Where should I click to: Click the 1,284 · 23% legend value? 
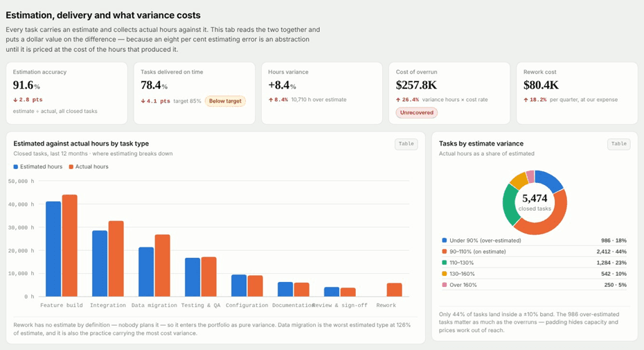click(x=611, y=263)
